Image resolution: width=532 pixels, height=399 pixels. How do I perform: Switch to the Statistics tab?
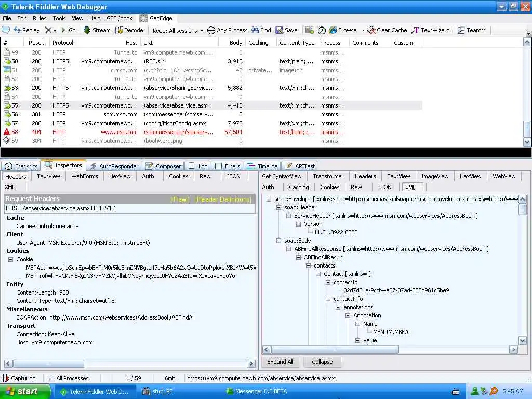pos(21,166)
